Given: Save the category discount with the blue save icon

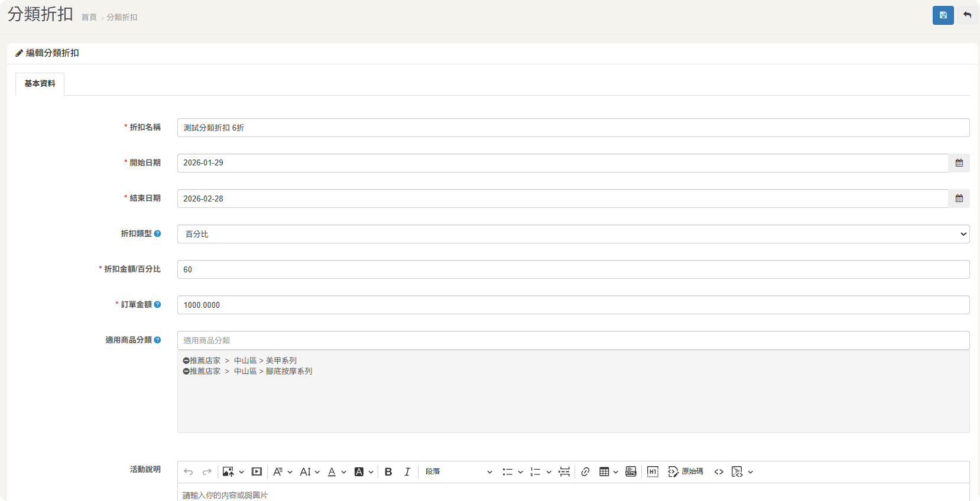Looking at the screenshot, I should 943,15.
